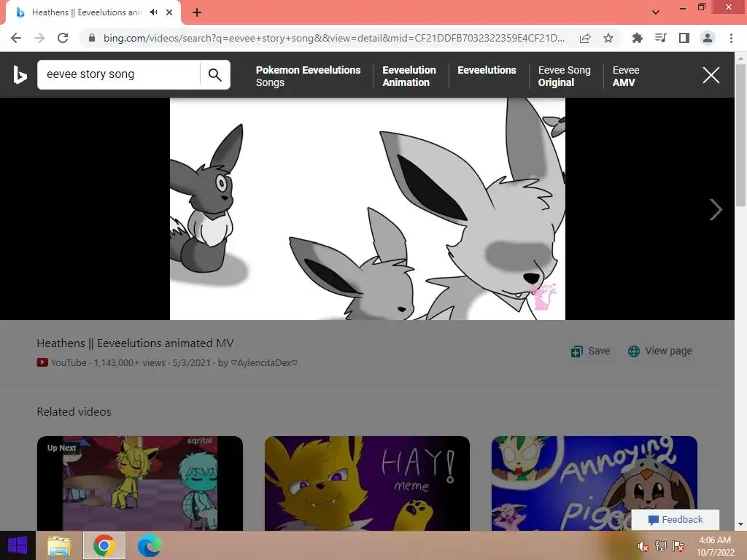747x560 pixels.
Task: Click the network tray icon
Action: (x=661, y=546)
